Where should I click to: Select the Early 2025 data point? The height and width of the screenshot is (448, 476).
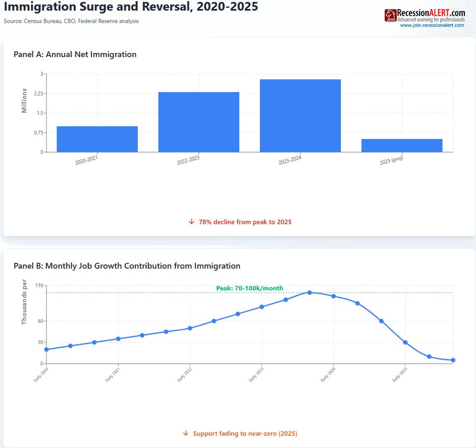pos(405,342)
